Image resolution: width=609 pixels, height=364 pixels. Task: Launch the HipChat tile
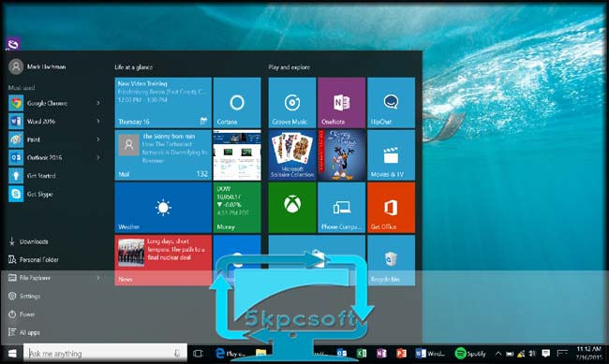coord(391,102)
